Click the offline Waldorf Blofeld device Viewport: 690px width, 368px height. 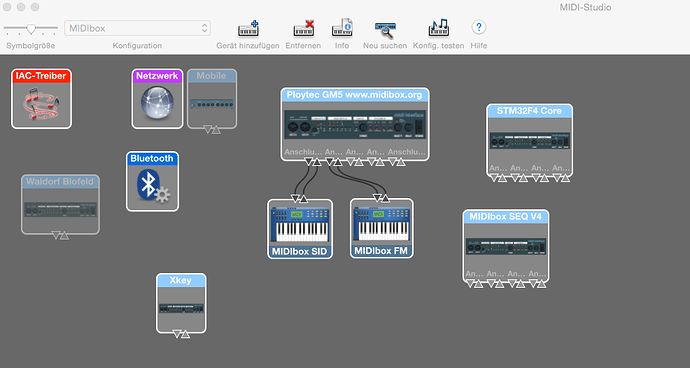pos(60,204)
